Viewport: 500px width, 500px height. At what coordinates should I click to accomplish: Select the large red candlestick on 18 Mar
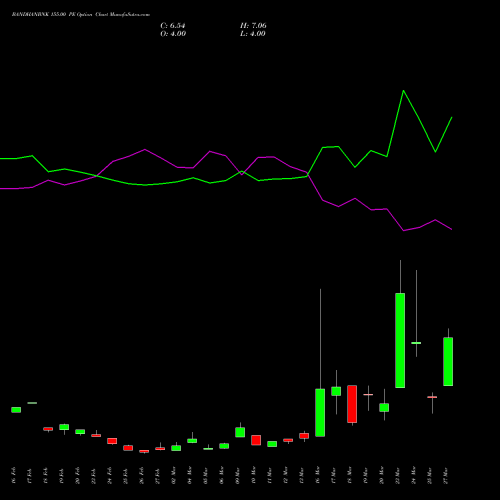(352, 404)
